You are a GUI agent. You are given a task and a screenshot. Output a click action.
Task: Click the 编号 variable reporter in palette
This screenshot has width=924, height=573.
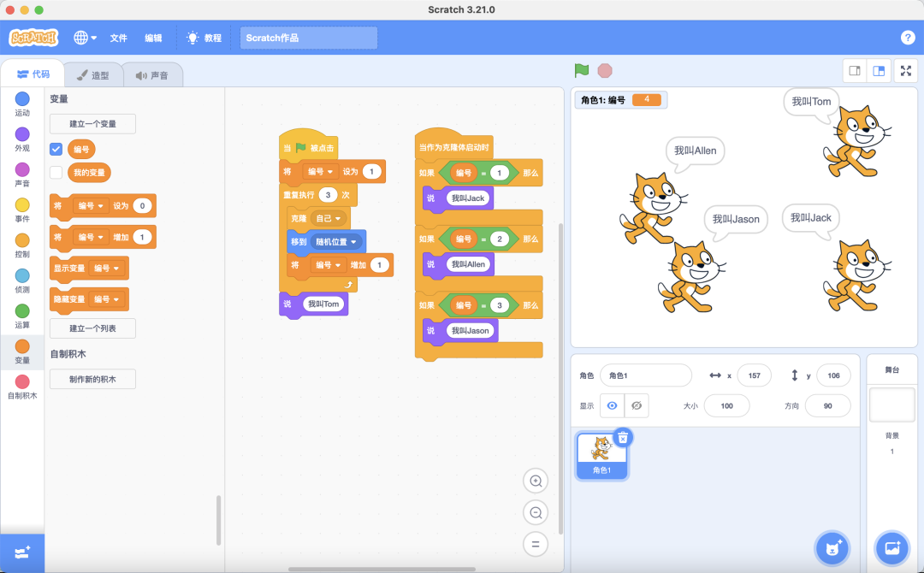pyautogui.click(x=81, y=149)
